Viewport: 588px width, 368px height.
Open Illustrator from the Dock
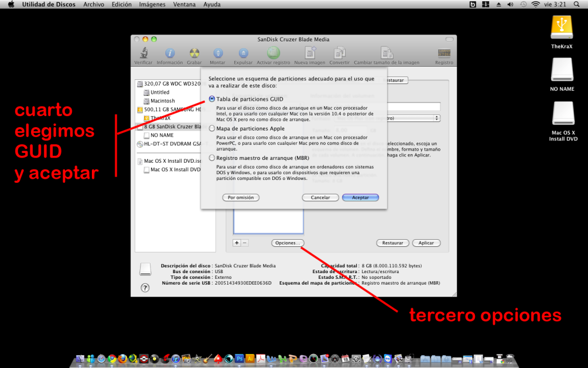[x=250, y=359]
